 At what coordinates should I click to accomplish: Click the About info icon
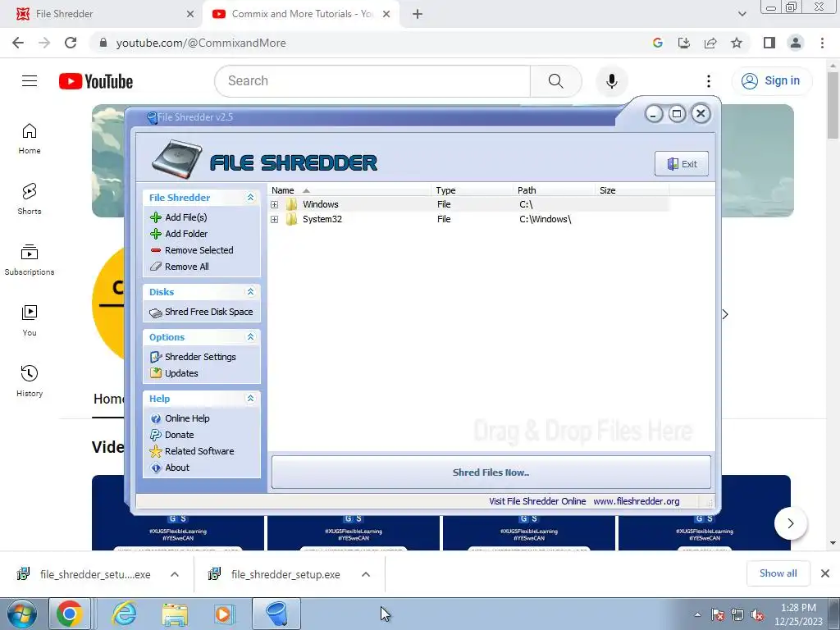click(x=156, y=468)
